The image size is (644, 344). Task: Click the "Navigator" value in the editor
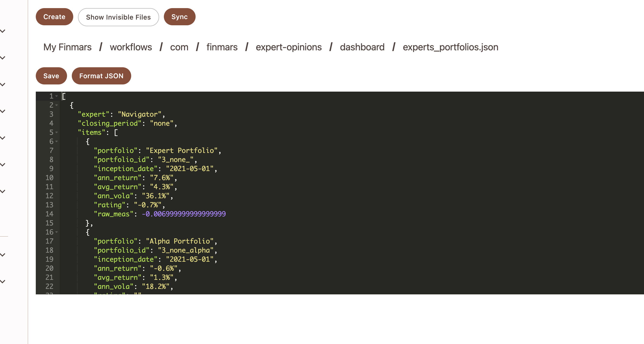coord(140,114)
